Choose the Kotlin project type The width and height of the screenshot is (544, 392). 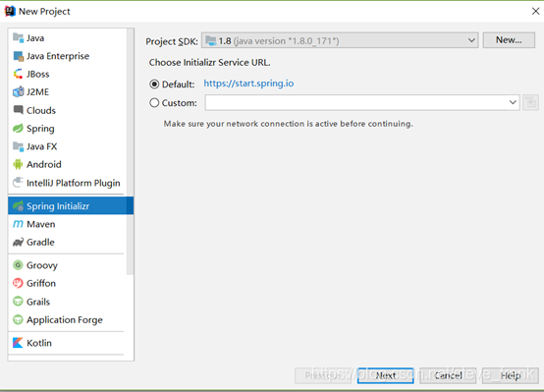point(69,343)
